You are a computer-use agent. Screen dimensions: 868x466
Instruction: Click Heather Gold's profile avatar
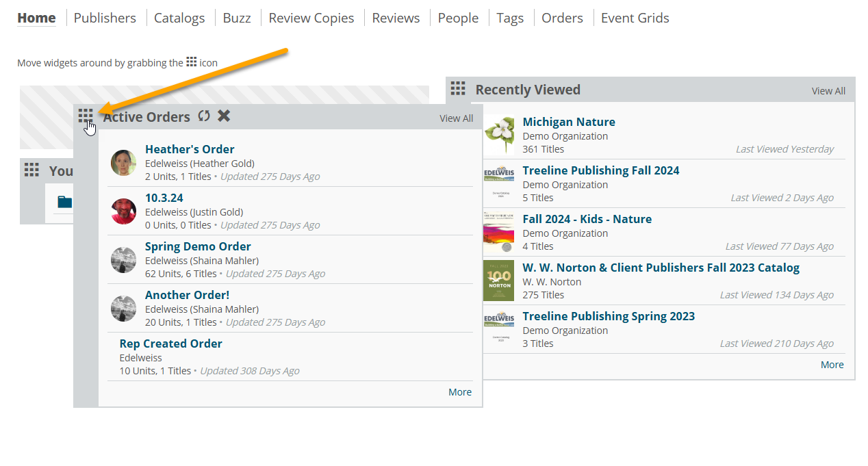(124, 163)
